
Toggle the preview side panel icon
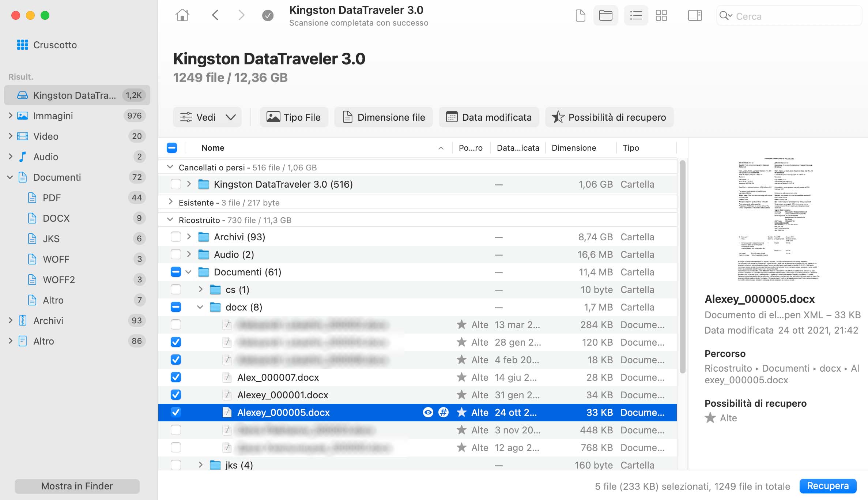click(x=695, y=15)
